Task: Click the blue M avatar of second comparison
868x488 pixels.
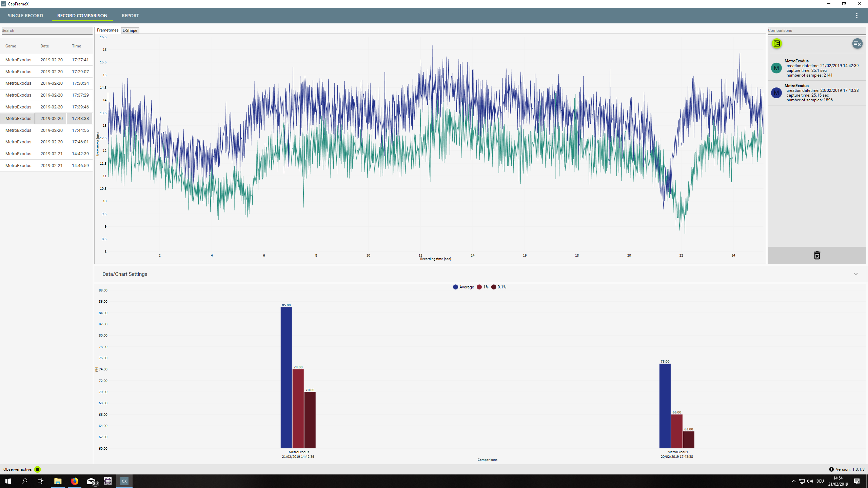Action: (x=776, y=93)
